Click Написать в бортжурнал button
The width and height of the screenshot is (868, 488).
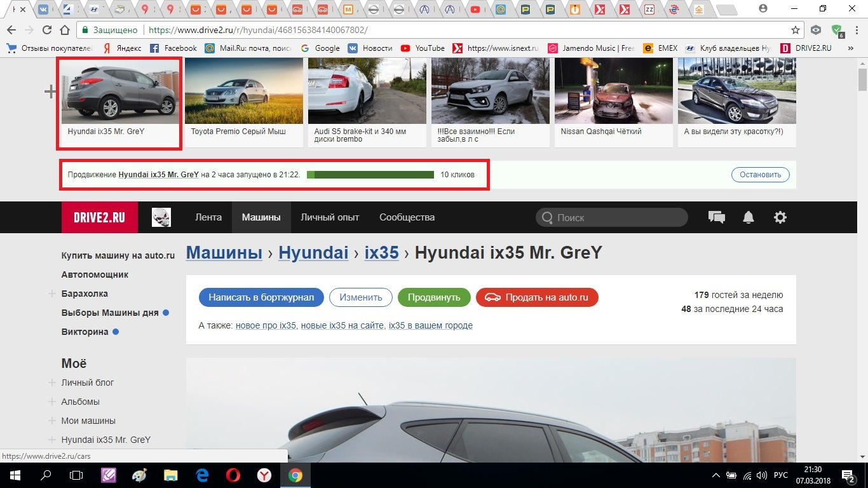click(x=261, y=297)
